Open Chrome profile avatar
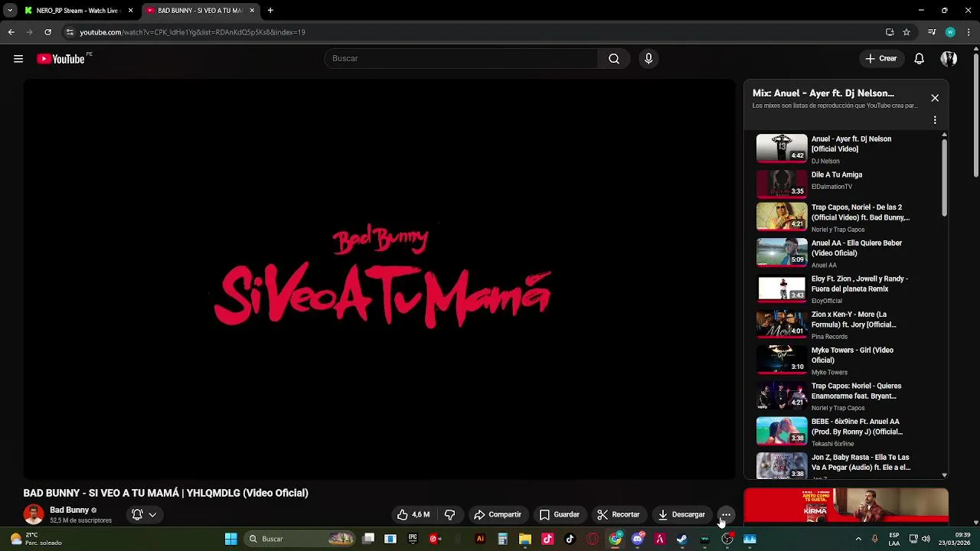This screenshot has height=551, width=980. pyautogui.click(x=950, y=32)
